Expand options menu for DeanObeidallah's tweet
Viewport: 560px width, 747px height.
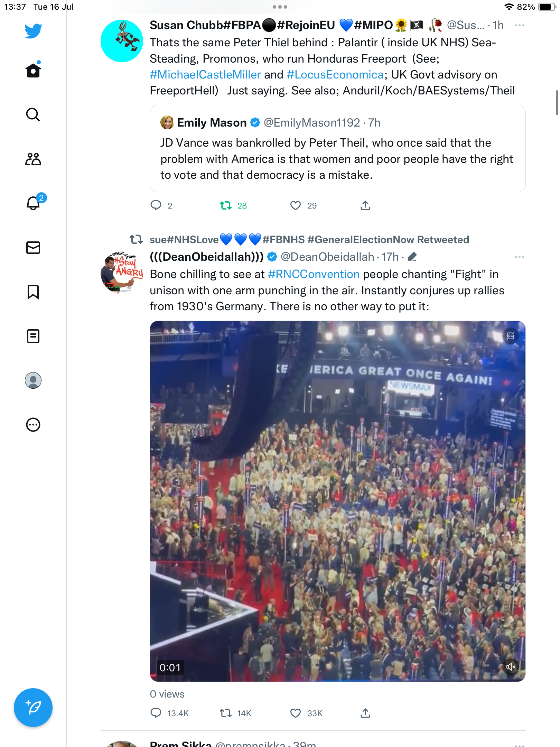coord(519,257)
